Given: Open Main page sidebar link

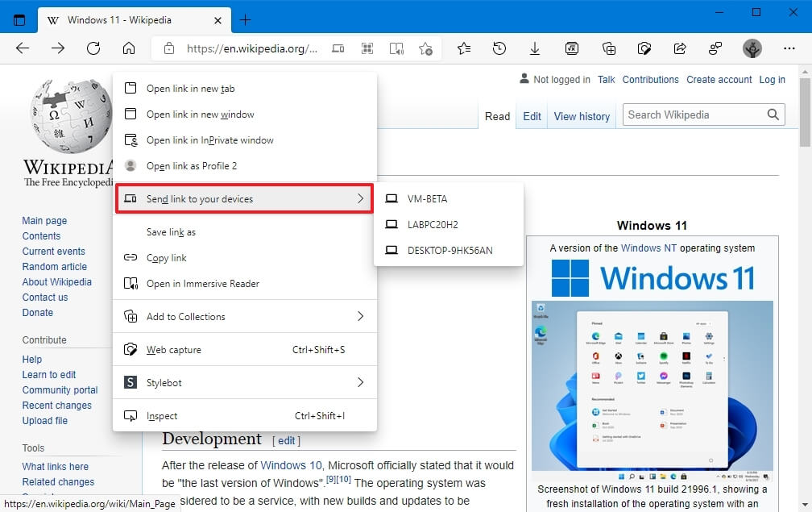Looking at the screenshot, I should [44, 221].
